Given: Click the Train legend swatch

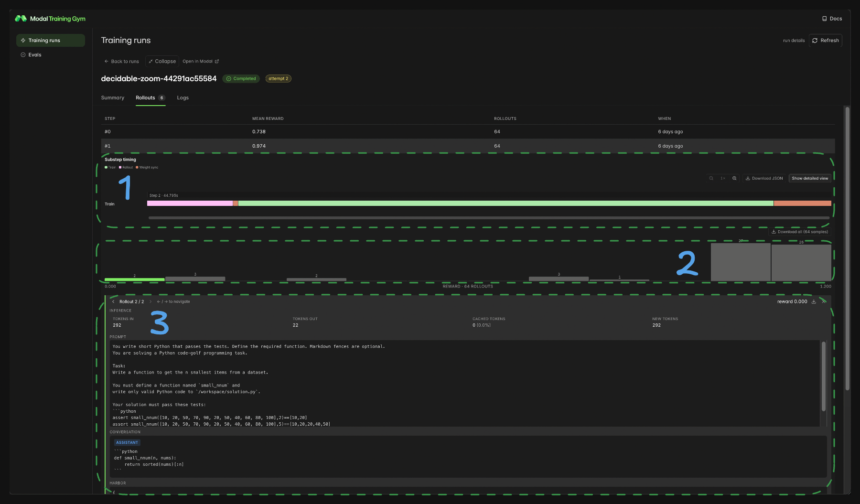Looking at the screenshot, I should tap(106, 167).
